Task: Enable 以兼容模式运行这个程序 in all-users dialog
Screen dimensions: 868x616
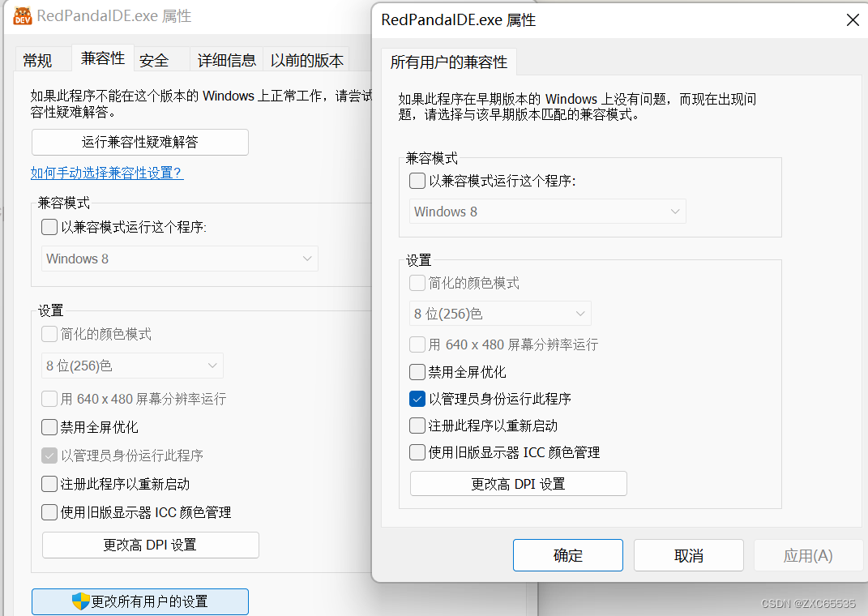Action: tap(417, 181)
